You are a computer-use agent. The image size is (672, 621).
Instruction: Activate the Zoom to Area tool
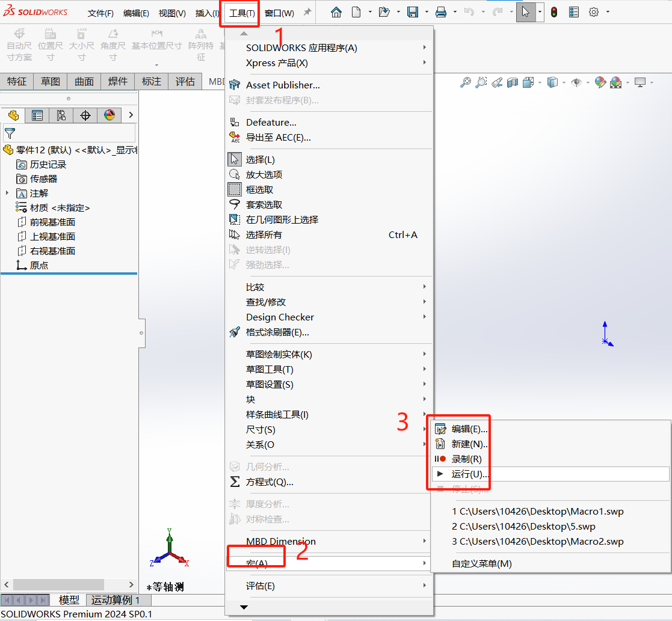[x=481, y=82]
